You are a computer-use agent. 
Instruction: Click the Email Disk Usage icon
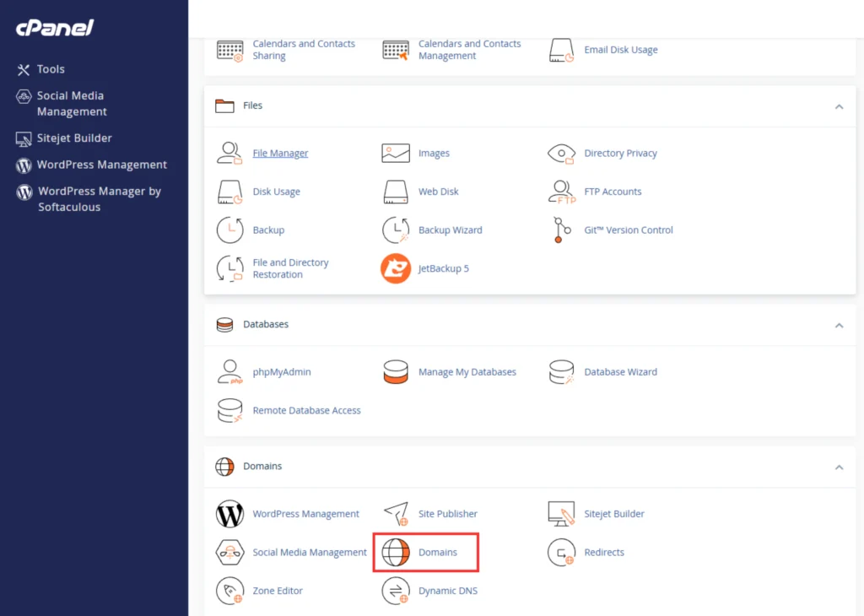[x=561, y=50]
